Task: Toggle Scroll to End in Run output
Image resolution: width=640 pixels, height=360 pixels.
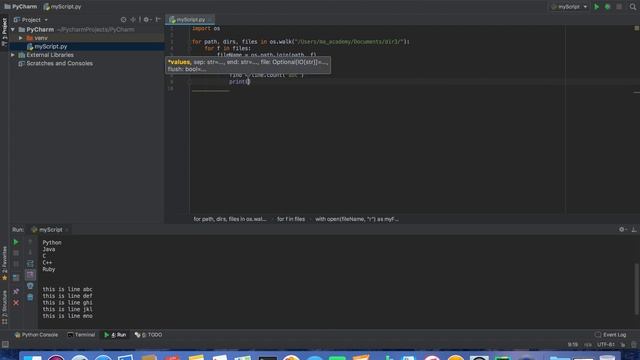Action: [30, 275]
